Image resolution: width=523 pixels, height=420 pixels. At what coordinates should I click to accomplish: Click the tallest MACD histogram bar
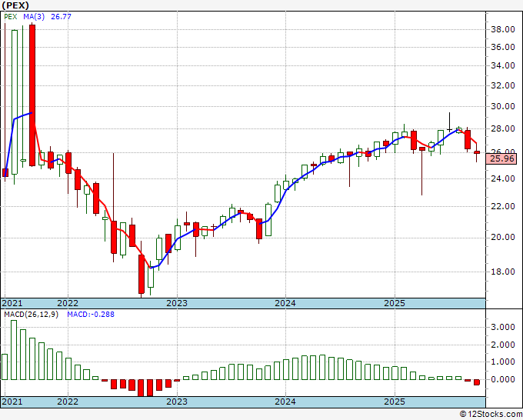coord(14,350)
